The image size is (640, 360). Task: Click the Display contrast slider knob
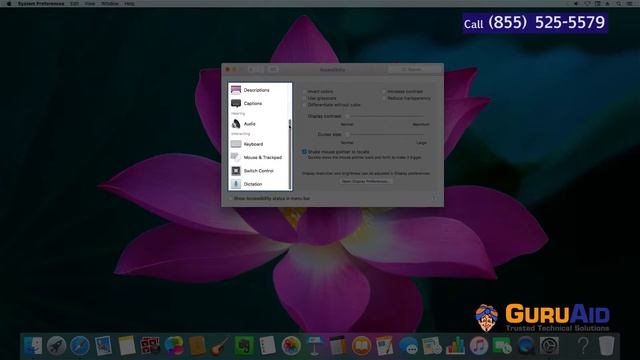click(x=347, y=116)
